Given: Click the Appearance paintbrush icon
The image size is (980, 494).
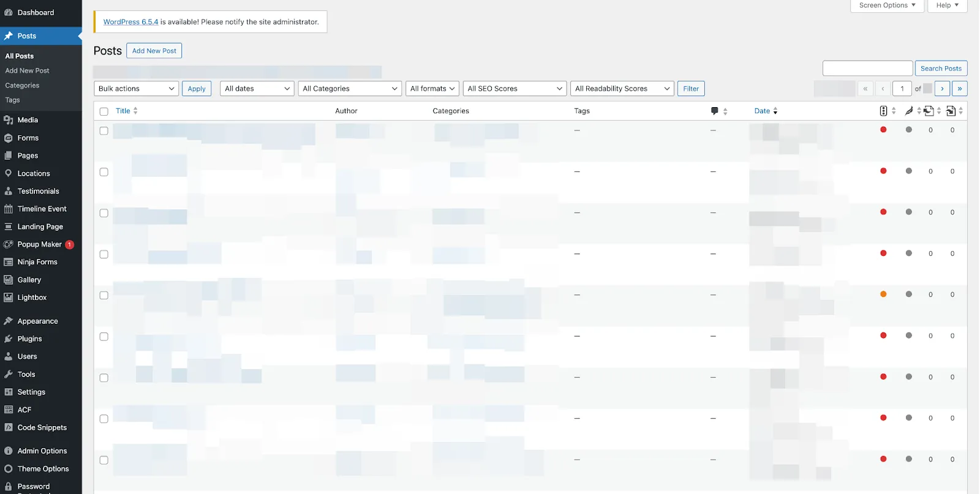Looking at the screenshot, I should [x=9, y=321].
